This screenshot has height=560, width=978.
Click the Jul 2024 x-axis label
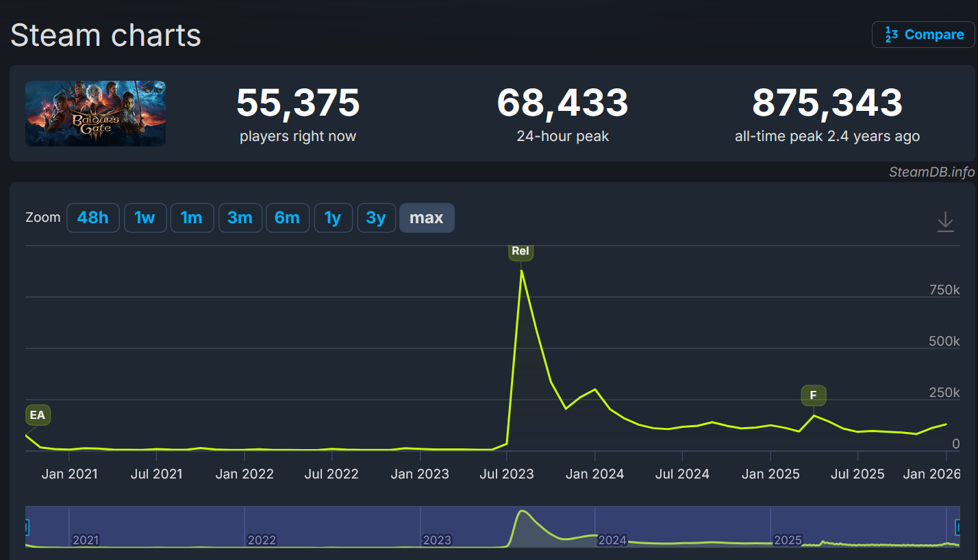(x=682, y=474)
